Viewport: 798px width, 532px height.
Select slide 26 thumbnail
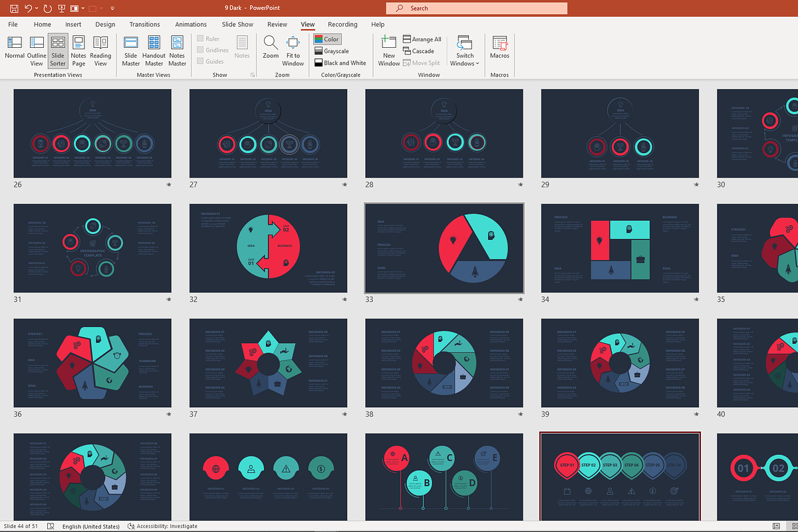pos(92,134)
